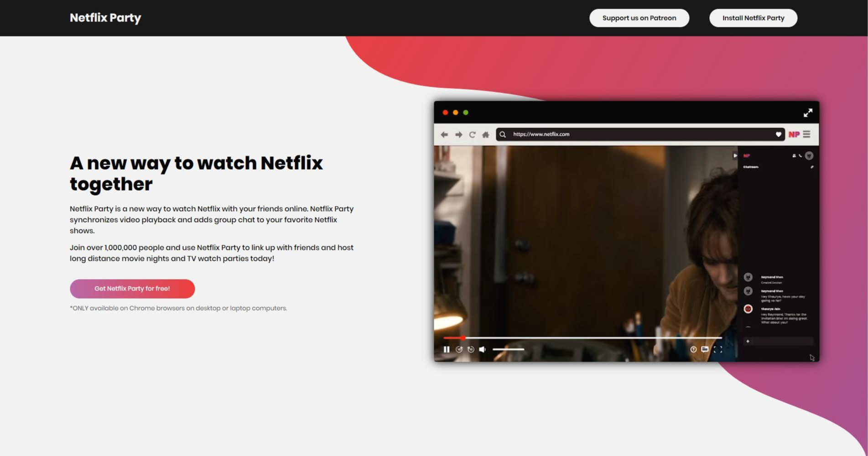Click the Install Netflix Party button
Image resolution: width=868 pixels, height=456 pixels.
[x=753, y=18]
